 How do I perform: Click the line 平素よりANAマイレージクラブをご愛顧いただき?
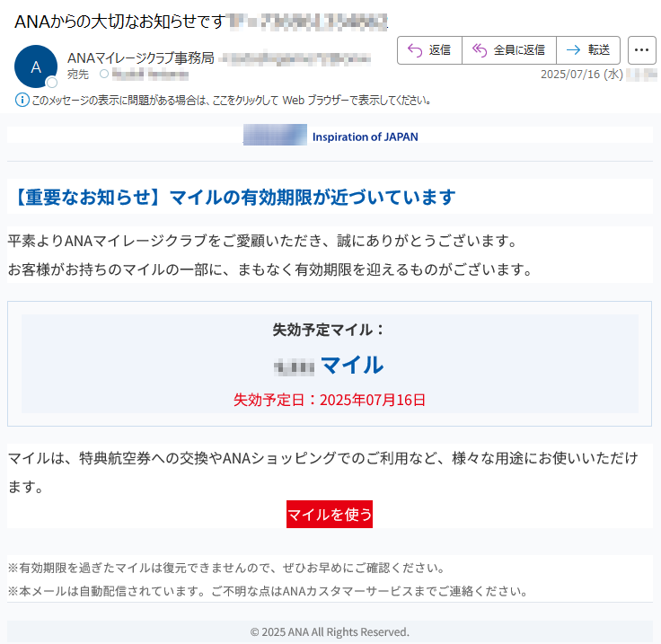[x=261, y=241]
